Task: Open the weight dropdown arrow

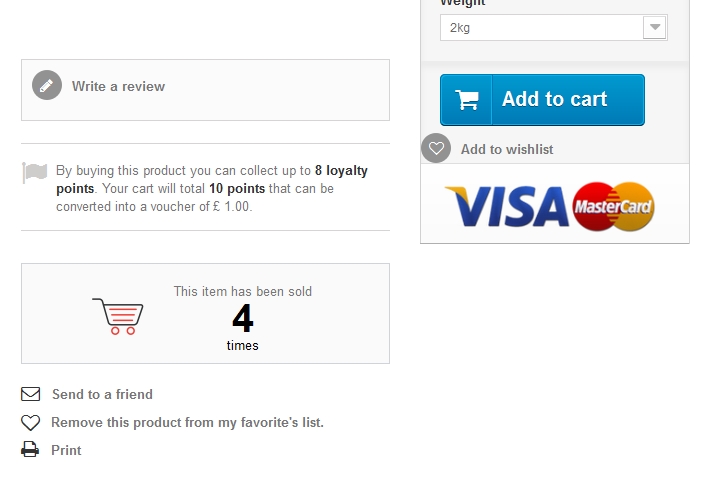Action: tap(655, 27)
